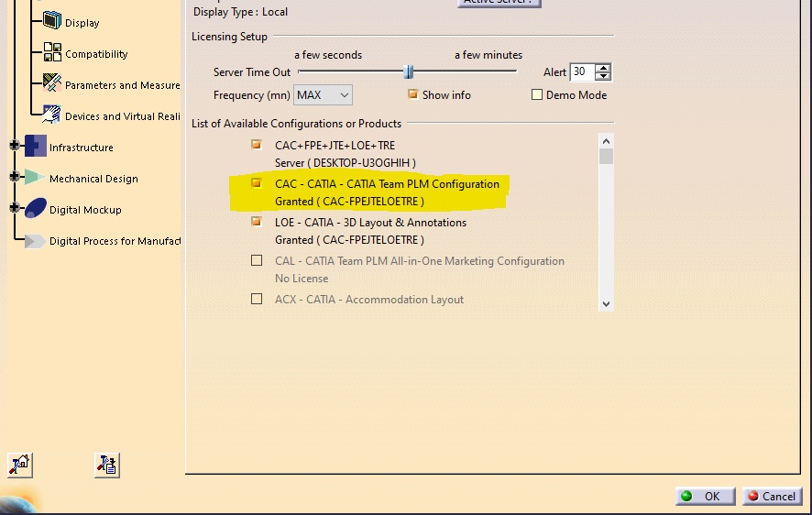The image size is (812, 515).
Task: Select the Display tree icon
Action: coord(52,21)
